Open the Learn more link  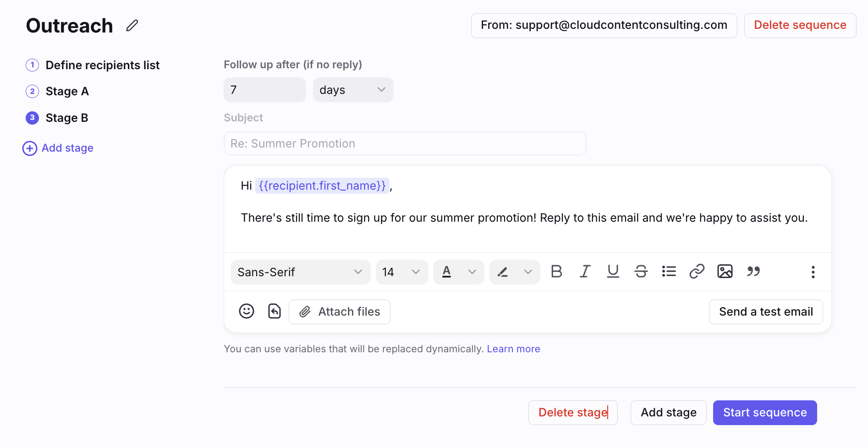(x=513, y=349)
